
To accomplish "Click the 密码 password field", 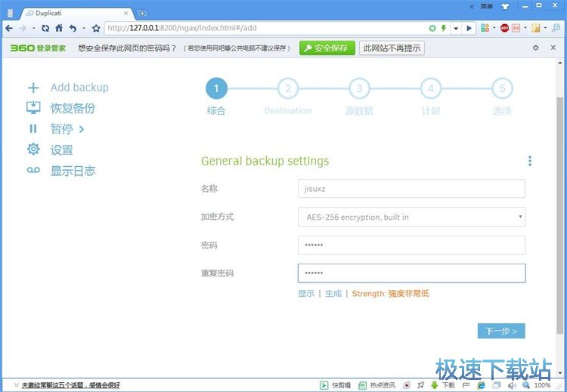I will click(411, 245).
